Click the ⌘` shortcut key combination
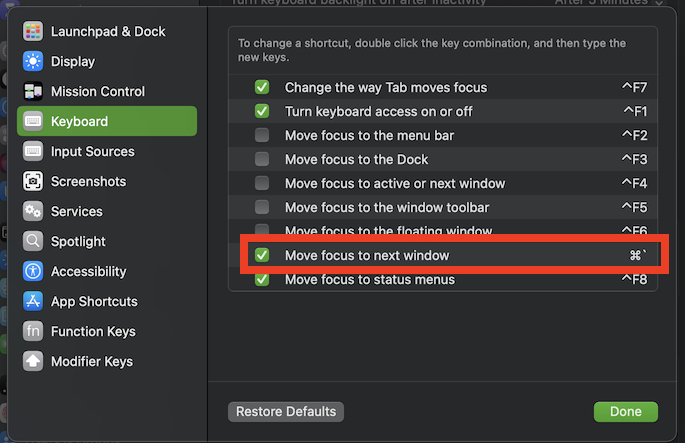The image size is (685, 443). click(x=638, y=255)
